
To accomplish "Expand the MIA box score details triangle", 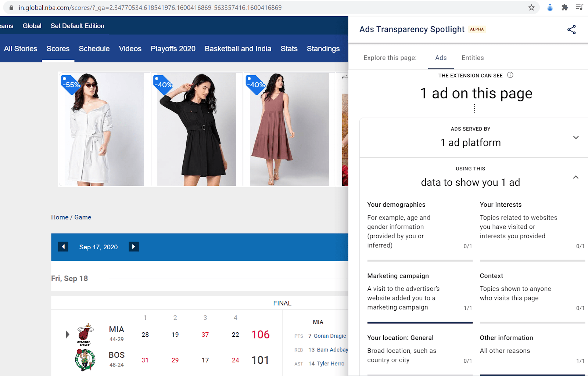I will click(67, 334).
